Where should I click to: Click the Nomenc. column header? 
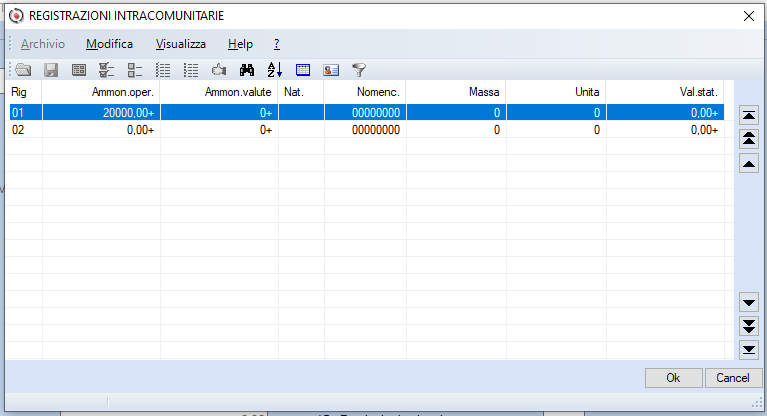click(365, 92)
